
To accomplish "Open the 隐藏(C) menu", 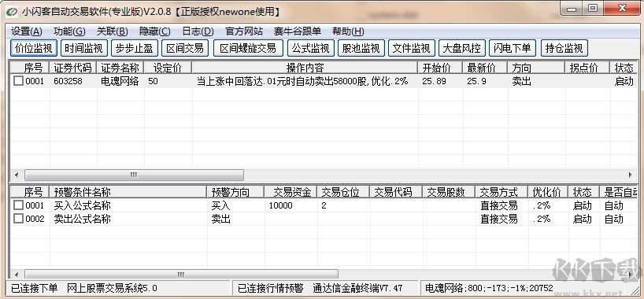I will point(155,31).
